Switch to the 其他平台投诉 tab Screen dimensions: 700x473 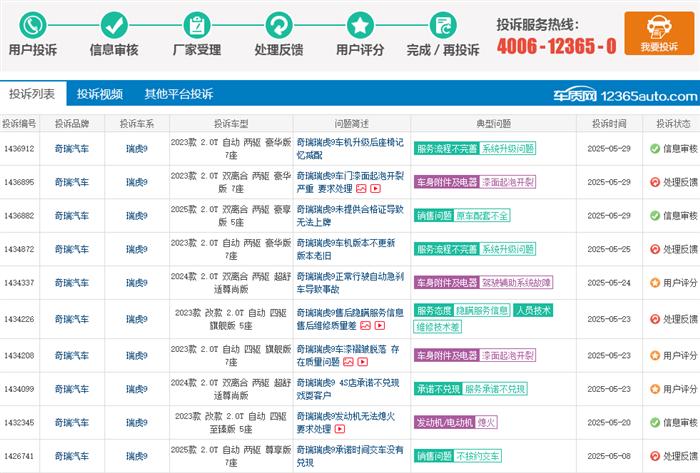[x=179, y=94]
